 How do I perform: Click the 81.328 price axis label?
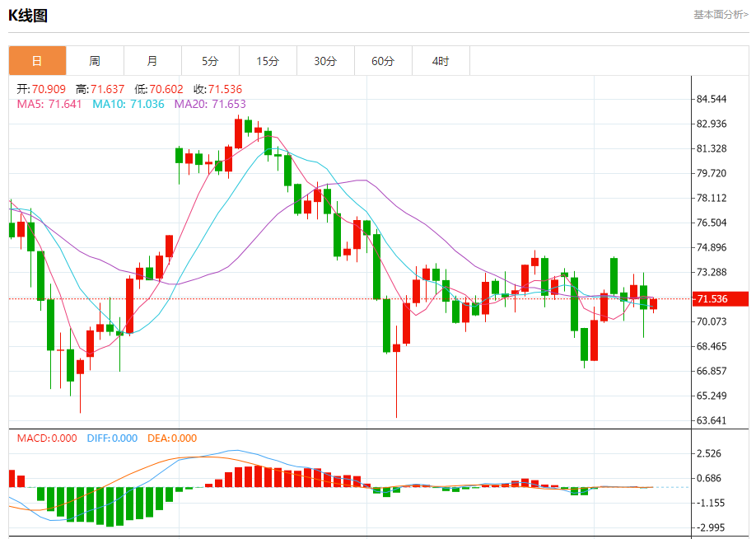click(x=712, y=148)
